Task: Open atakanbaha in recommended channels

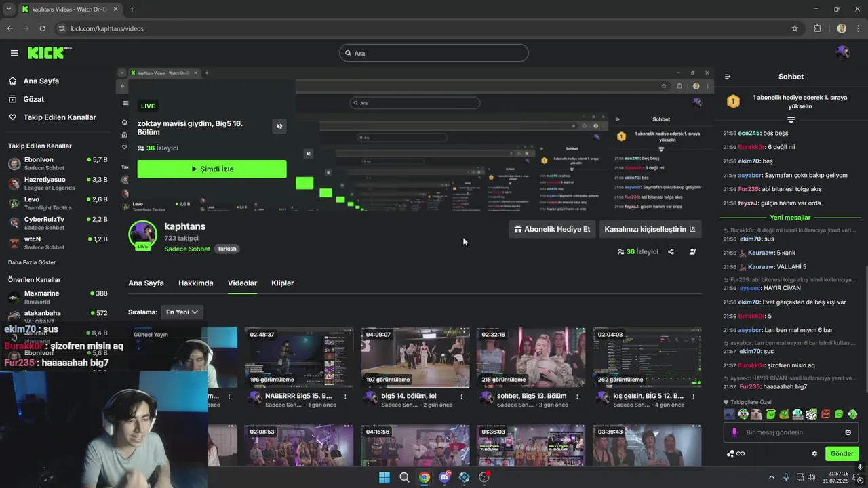Action: [x=58, y=316]
